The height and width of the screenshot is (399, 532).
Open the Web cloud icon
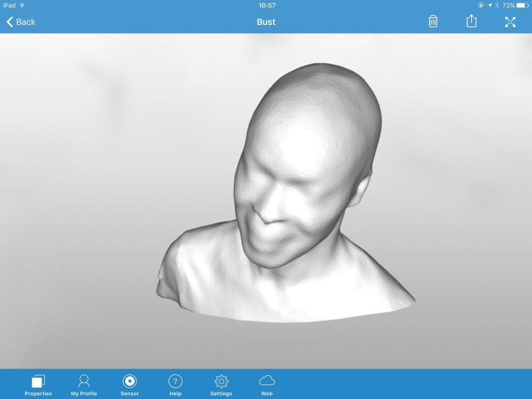[267, 380]
